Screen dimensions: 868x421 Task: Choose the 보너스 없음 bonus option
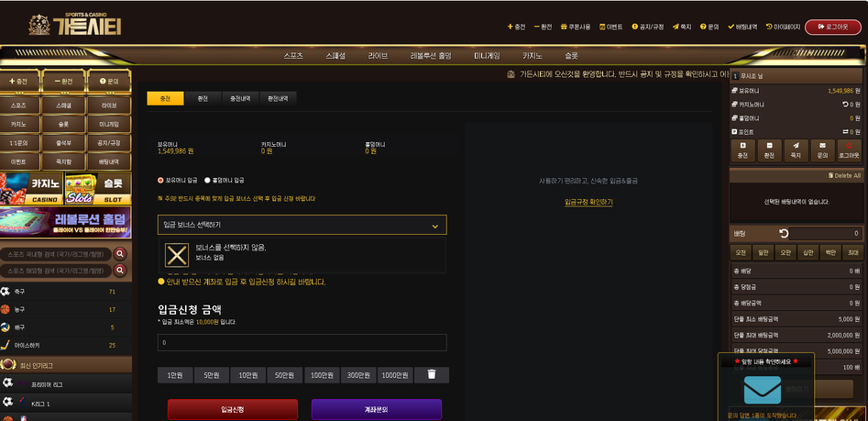176,254
